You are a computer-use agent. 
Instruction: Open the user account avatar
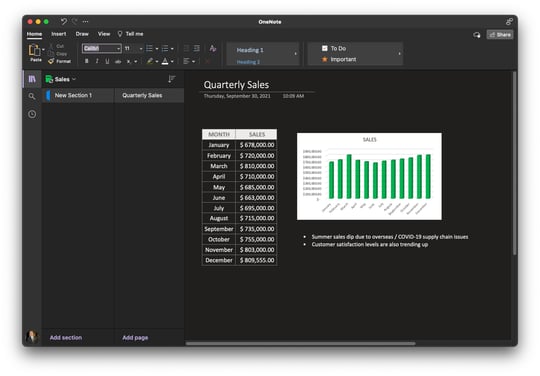point(32,337)
